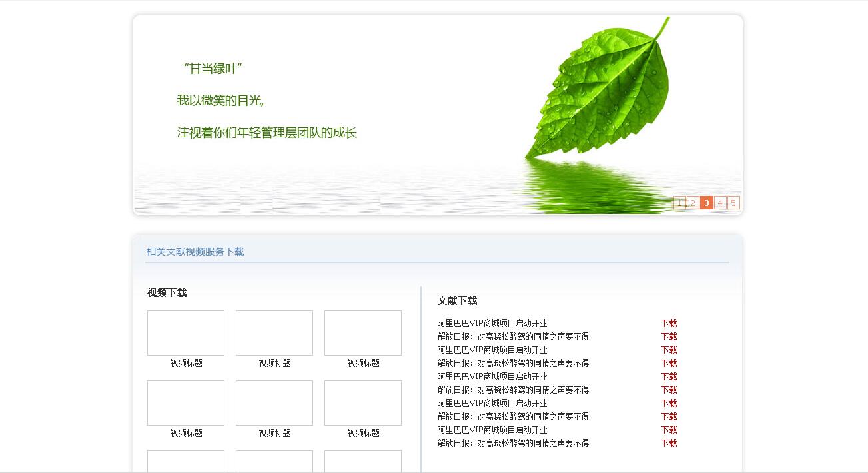Viewport: 868px width, 473px height.
Task: Open middle video thumbnail in second row
Action: [274, 403]
